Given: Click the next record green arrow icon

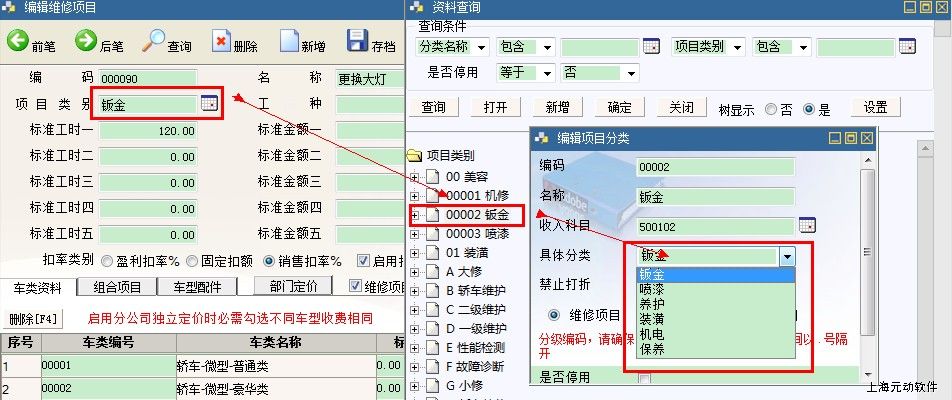Looking at the screenshot, I should coord(84,42).
